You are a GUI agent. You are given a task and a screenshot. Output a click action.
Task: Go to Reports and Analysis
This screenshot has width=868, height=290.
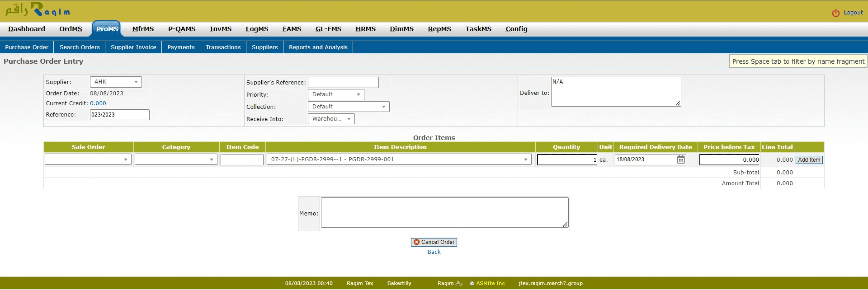point(318,47)
